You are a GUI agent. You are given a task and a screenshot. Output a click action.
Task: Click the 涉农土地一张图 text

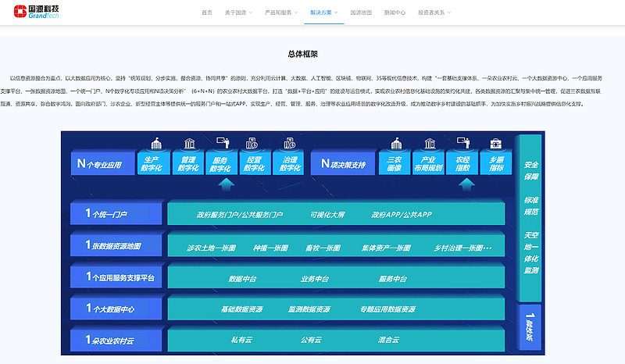click(x=211, y=248)
